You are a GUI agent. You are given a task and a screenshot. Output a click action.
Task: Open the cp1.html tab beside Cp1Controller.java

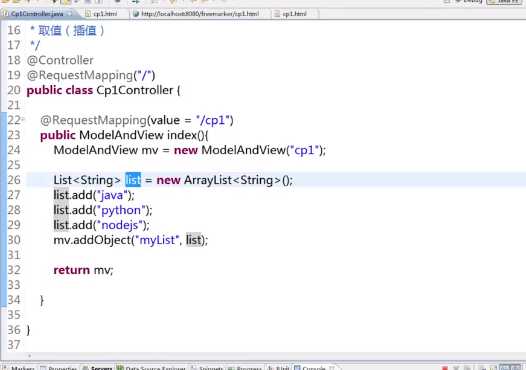coord(105,14)
